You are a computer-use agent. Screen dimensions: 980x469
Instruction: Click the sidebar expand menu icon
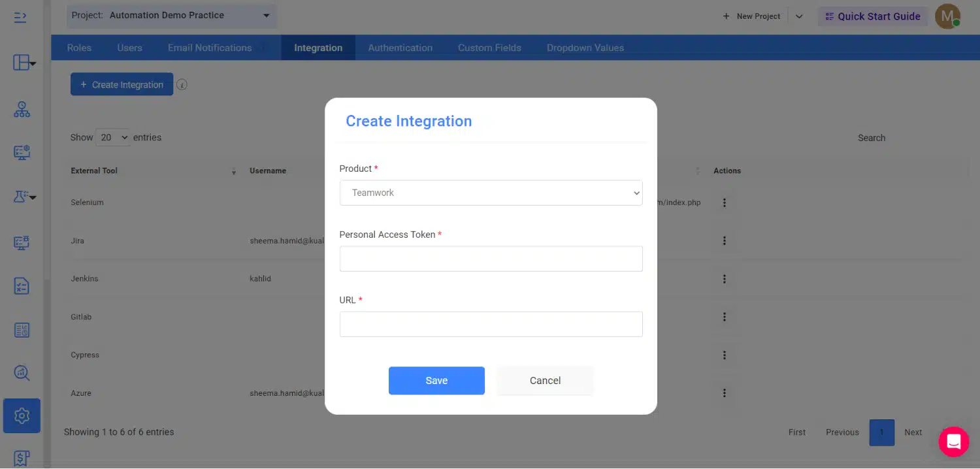point(20,16)
